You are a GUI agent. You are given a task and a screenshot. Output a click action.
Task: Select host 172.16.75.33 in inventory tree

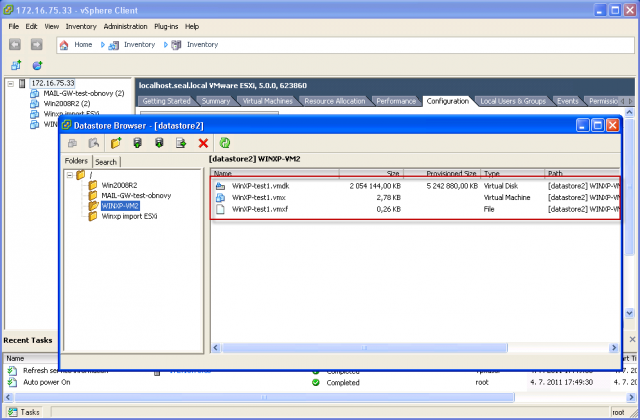pos(53,83)
